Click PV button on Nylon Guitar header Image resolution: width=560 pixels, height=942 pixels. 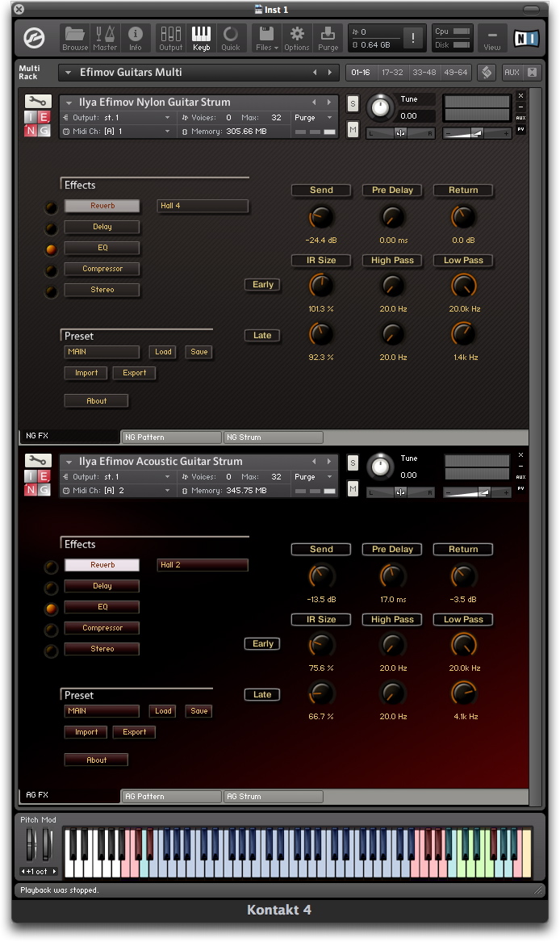[x=521, y=129]
